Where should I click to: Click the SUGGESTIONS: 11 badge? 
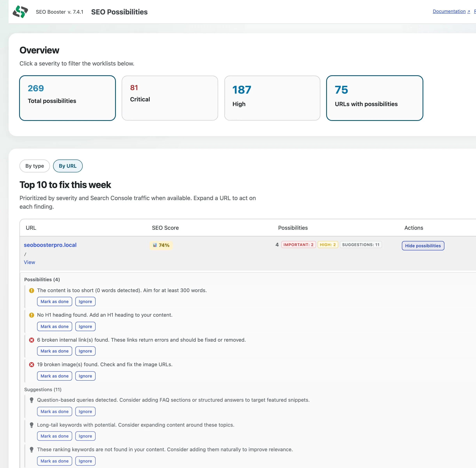(361, 245)
